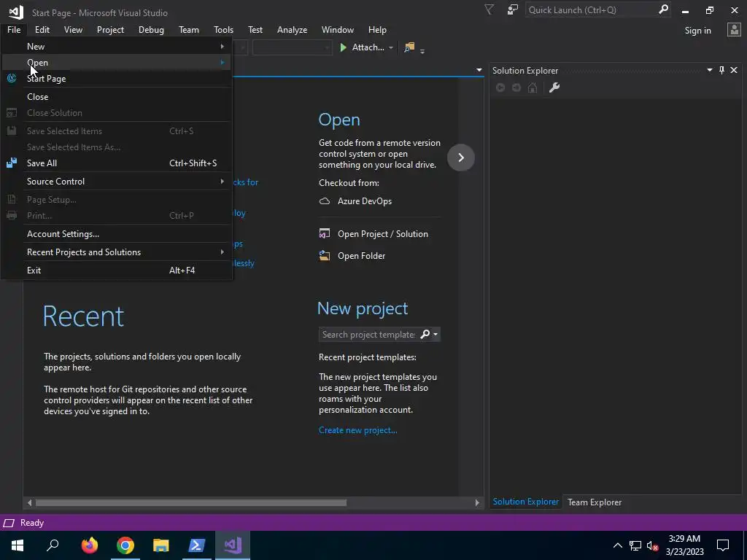Open the template search options dropdown
This screenshot has height=560, width=747.
click(436, 334)
